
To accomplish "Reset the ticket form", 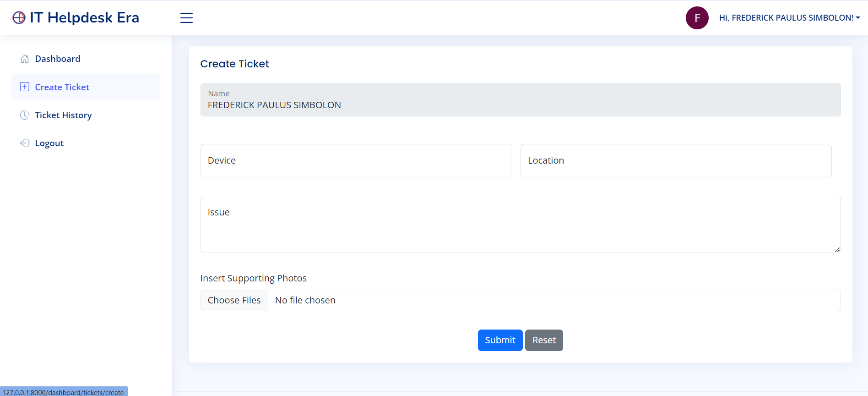I will click(x=544, y=340).
